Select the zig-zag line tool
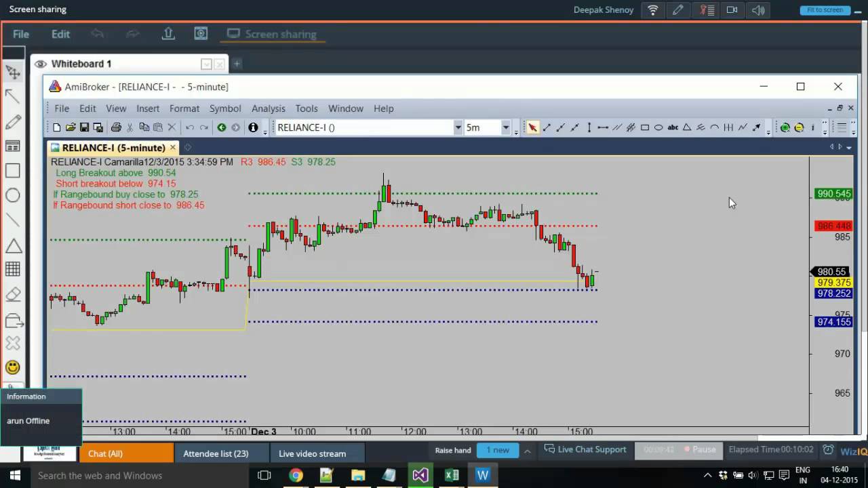The image size is (868, 488). pos(743,127)
